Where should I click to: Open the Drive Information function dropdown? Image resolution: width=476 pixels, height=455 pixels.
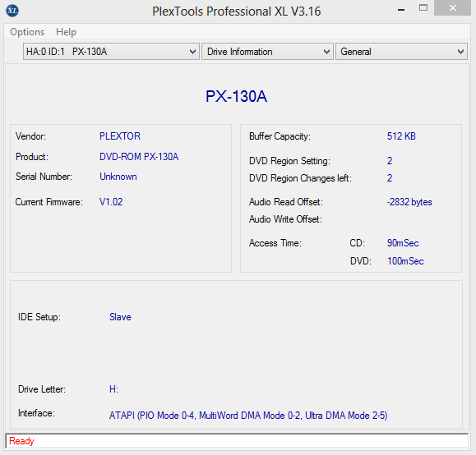(267, 52)
